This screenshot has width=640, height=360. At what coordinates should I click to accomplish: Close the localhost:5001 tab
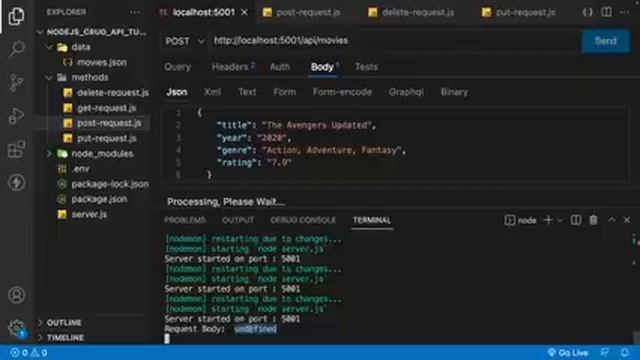(244, 12)
